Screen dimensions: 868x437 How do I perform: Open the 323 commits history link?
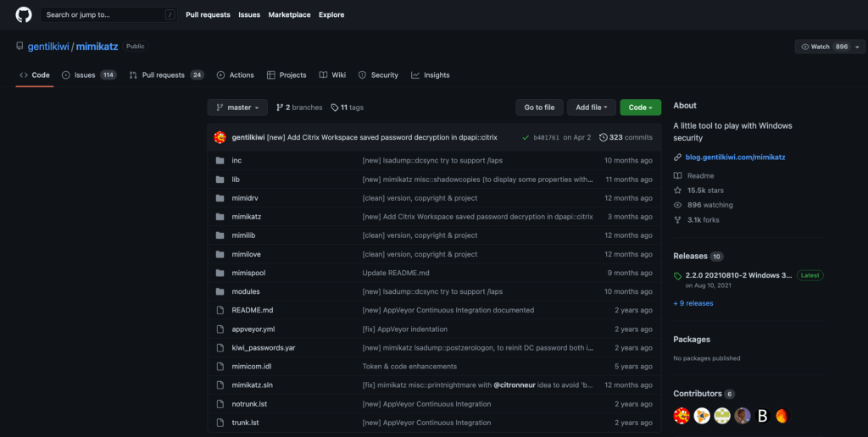pyautogui.click(x=626, y=137)
